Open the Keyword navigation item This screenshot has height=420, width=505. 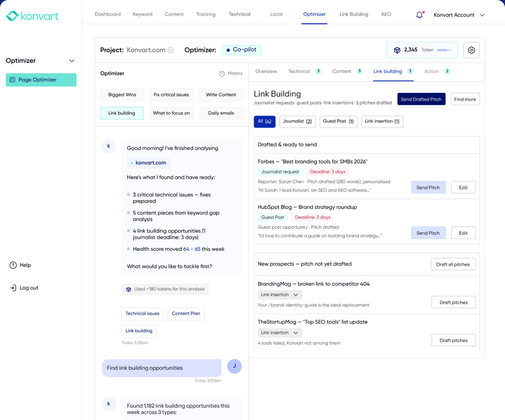coord(142,14)
